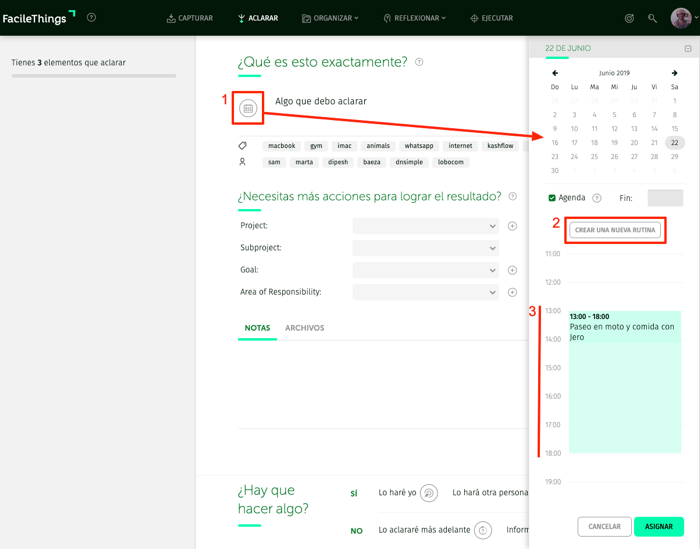Advance calendar to next month
Viewport: 700px width, 549px height.
[674, 73]
